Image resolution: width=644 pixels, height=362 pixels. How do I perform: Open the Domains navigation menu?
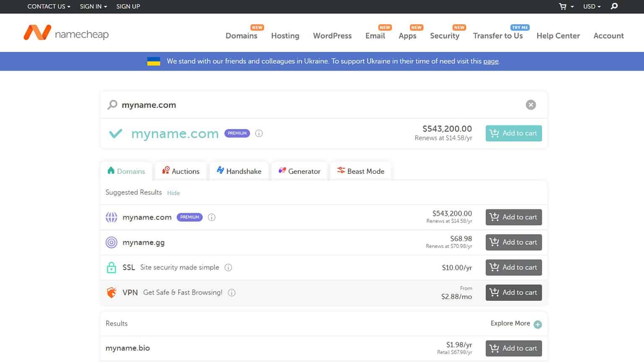click(241, 36)
